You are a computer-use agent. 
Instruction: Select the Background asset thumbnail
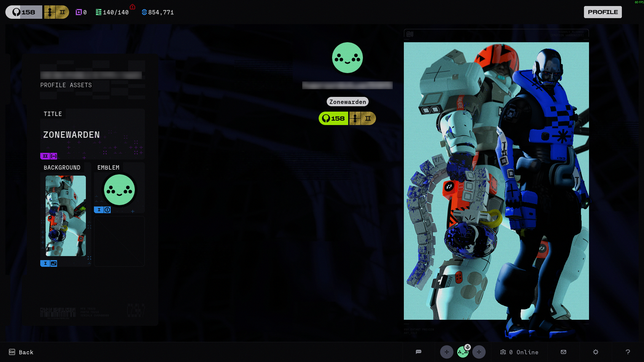tap(66, 216)
